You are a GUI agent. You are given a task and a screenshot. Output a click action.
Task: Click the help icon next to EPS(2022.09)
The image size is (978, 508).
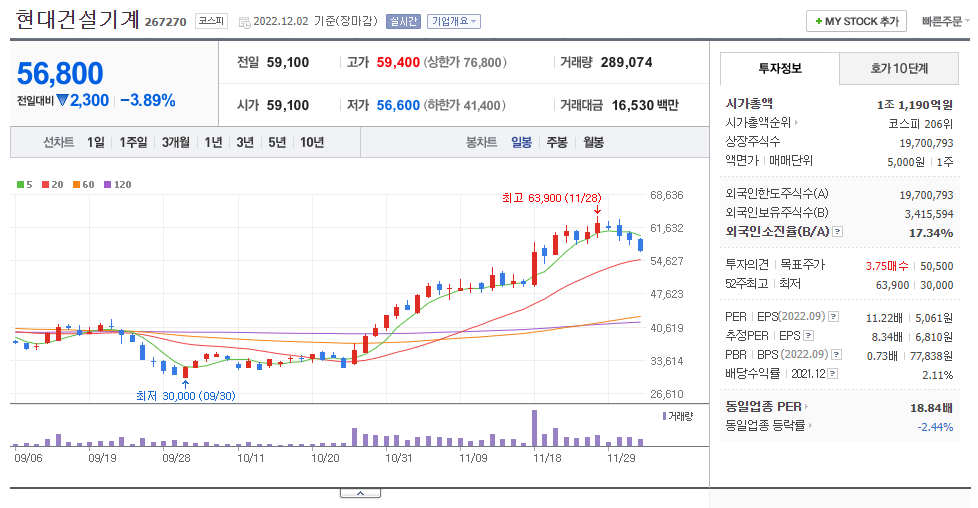(833, 317)
